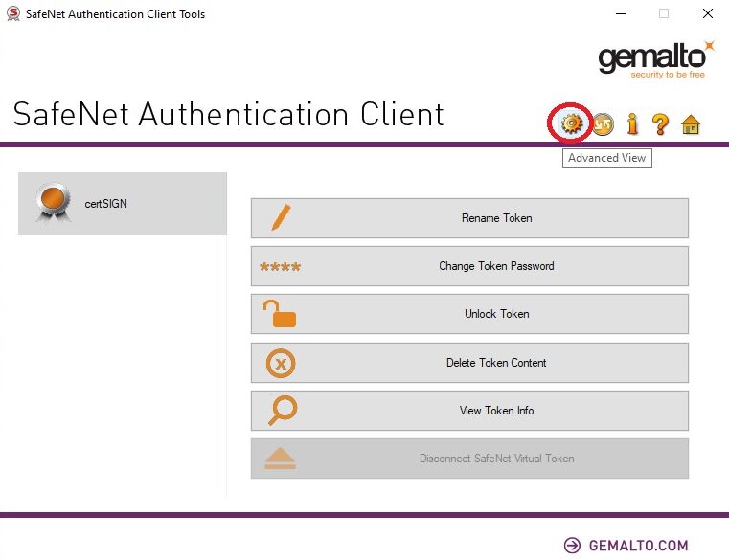The width and height of the screenshot is (729, 560).
Task: Open the GEMALTO.COM link
Action: pyautogui.click(x=638, y=546)
